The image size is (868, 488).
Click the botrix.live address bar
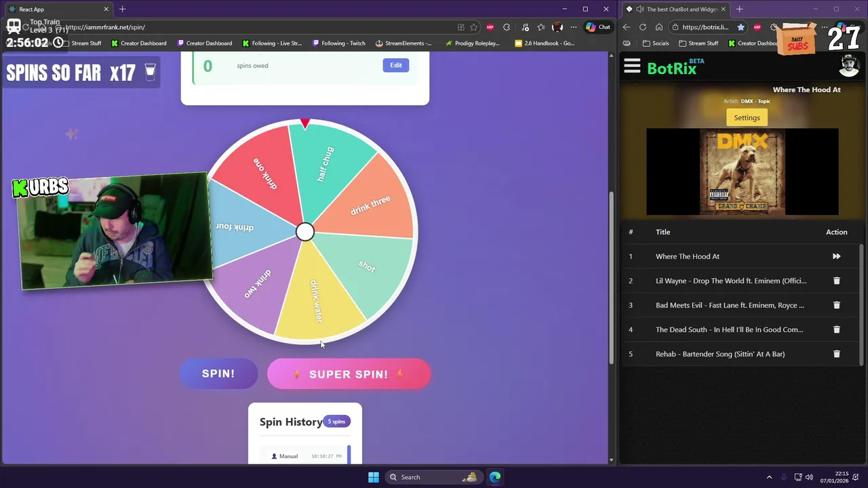tap(705, 27)
